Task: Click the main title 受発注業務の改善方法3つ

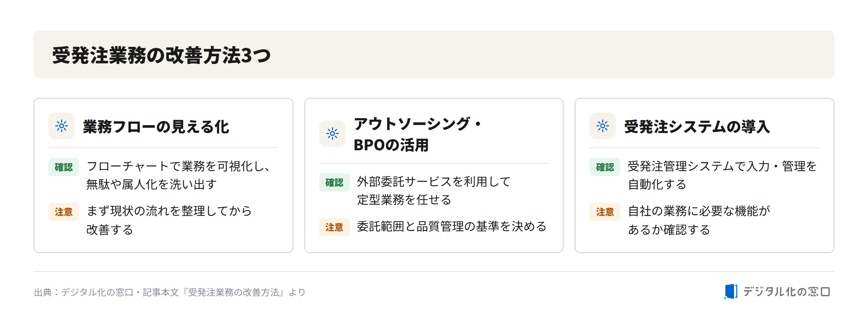Action: (161, 55)
